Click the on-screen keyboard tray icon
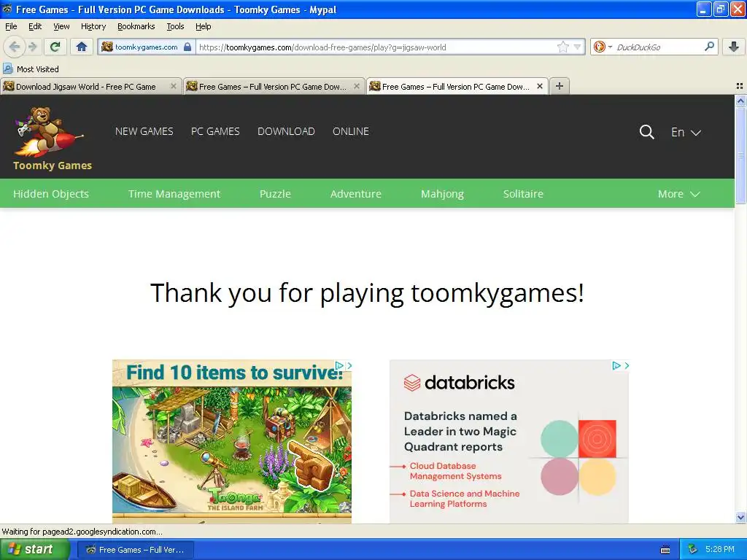This screenshot has height=560, width=747. 665,550
